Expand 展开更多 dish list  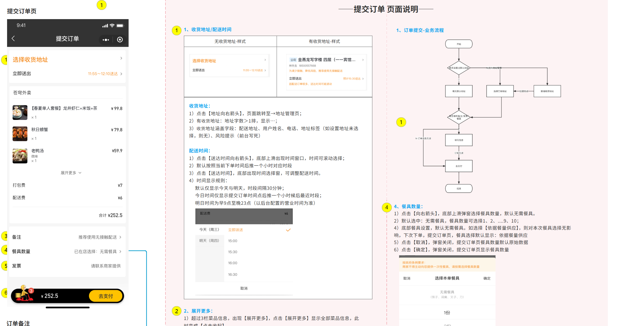click(x=71, y=173)
